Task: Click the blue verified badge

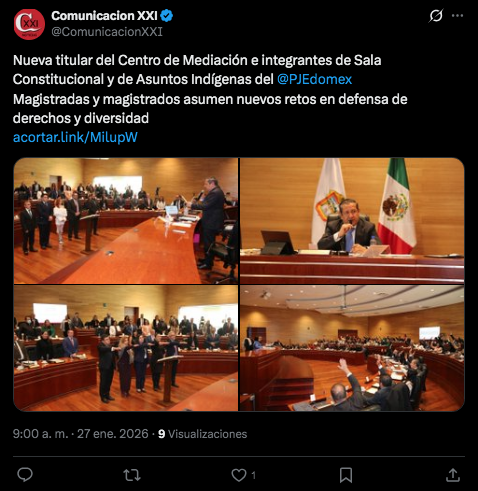Action: pyautogui.click(x=167, y=16)
